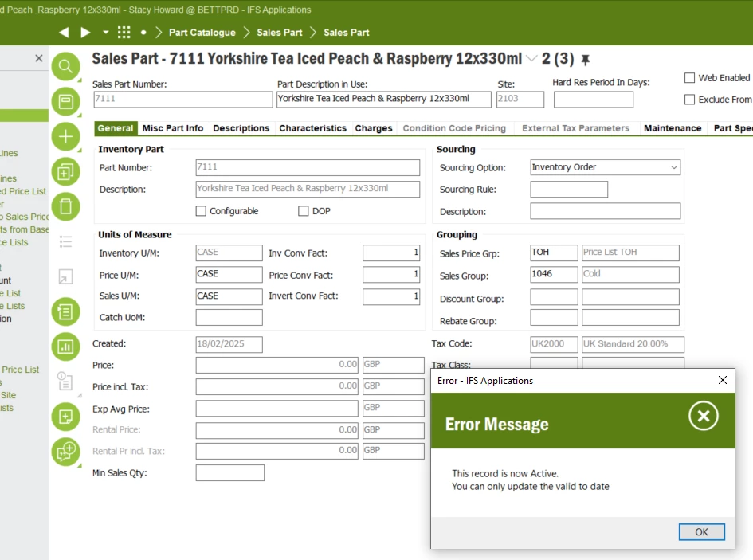Click the Rebate Group code field
The height and width of the screenshot is (560, 753).
(x=554, y=318)
